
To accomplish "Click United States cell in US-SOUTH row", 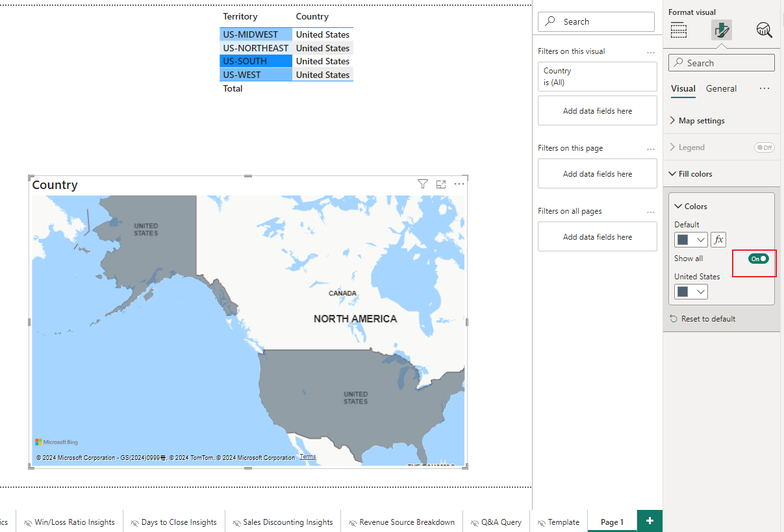I will [323, 61].
